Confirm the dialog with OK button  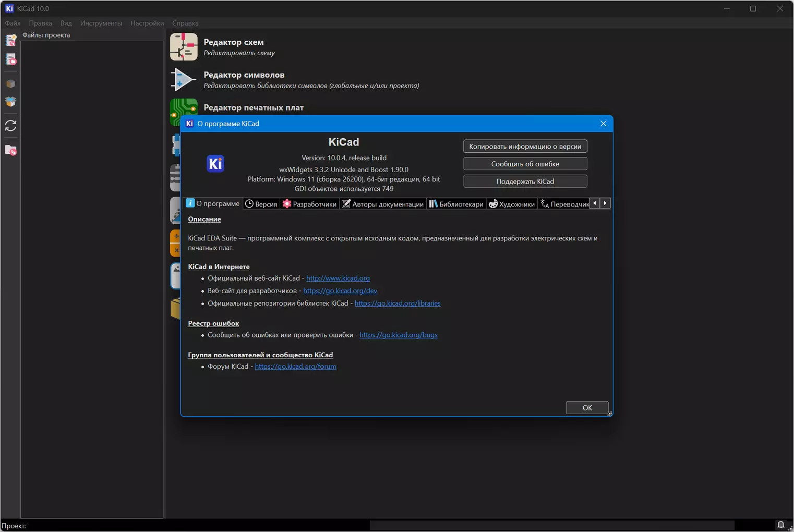click(587, 408)
